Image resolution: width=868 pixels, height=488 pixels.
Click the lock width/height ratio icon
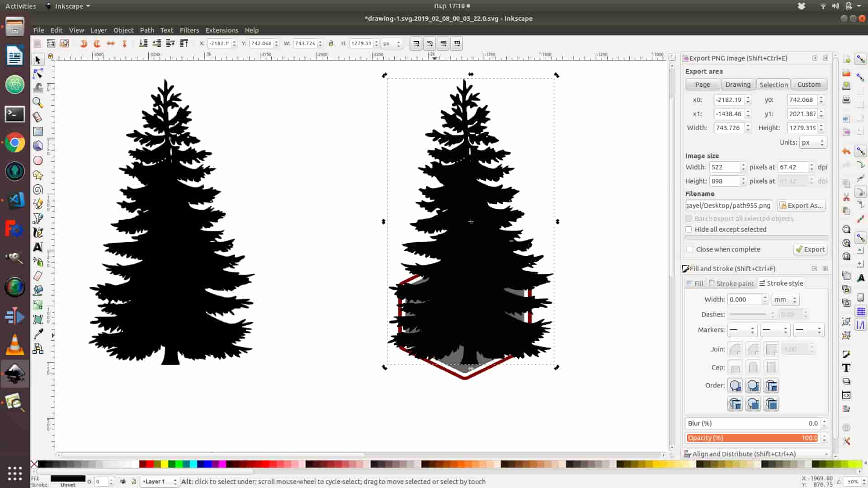[331, 43]
